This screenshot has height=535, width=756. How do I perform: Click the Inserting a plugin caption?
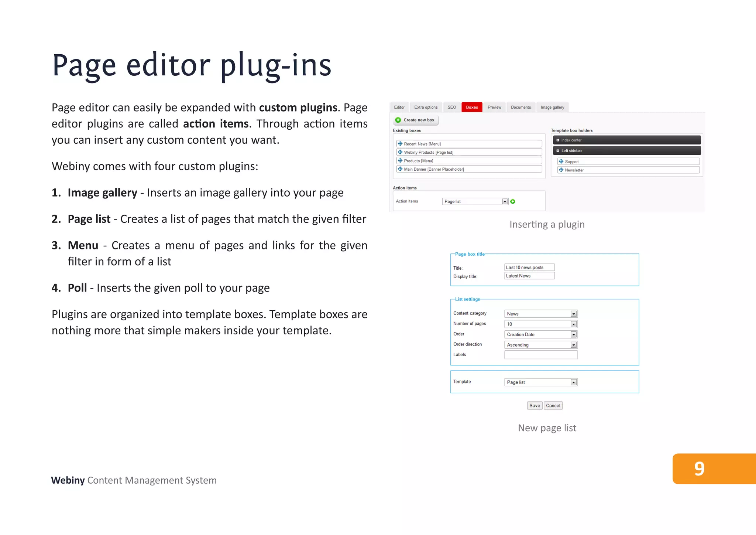tap(547, 225)
